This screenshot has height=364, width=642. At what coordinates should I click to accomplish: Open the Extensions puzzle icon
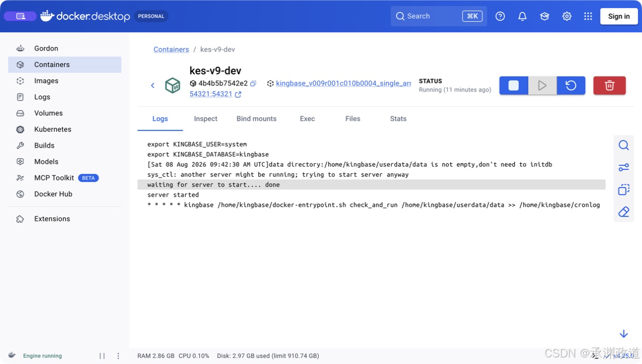coord(20,219)
